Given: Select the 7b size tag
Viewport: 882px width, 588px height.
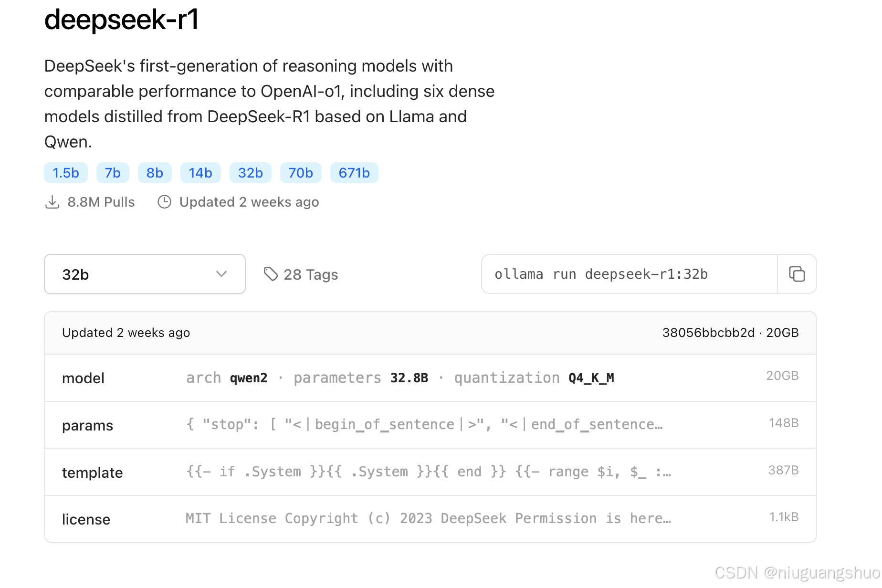Looking at the screenshot, I should point(113,173).
